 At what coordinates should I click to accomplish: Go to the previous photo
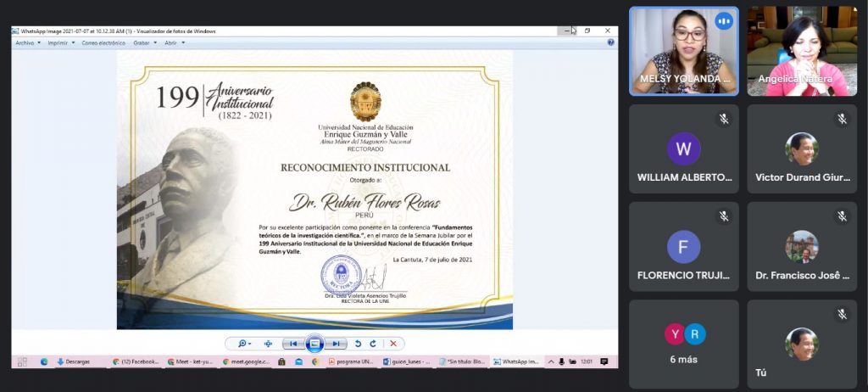click(x=292, y=344)
